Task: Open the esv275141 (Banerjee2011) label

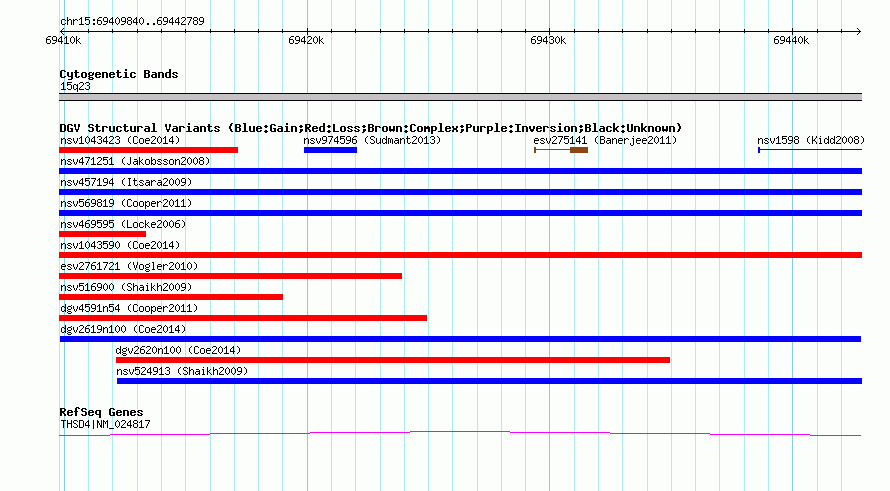Action: (x=605, y=140)
